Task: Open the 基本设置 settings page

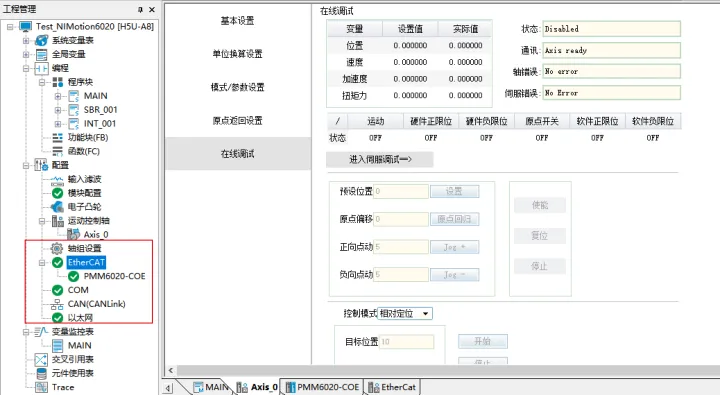Action: click(237, 21)
